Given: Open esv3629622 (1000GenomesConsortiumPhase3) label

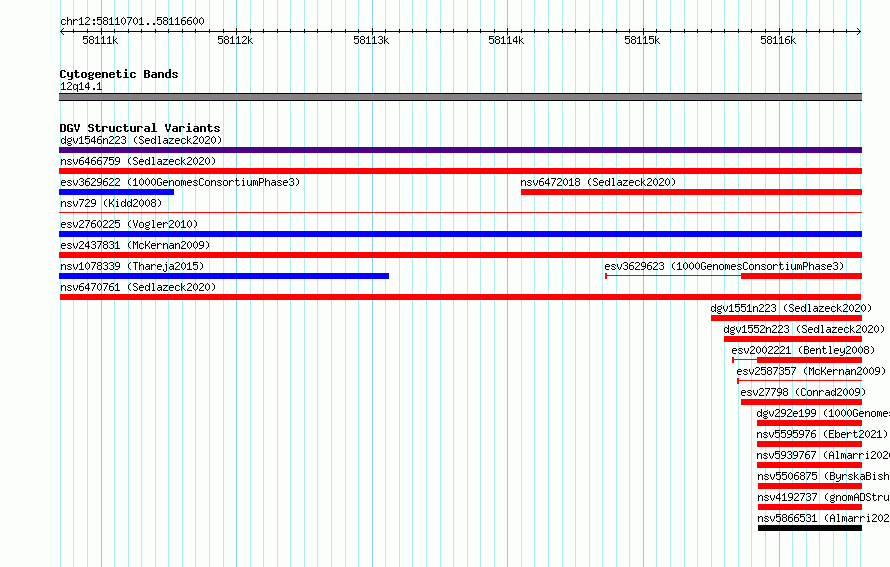Looking at the screenshot, I should pos(180,182).
